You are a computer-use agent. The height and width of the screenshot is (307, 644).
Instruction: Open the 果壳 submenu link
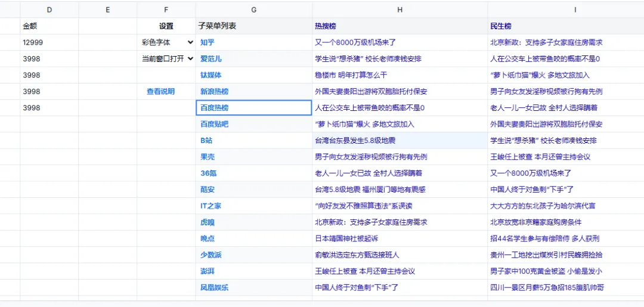tap(208, 157)
